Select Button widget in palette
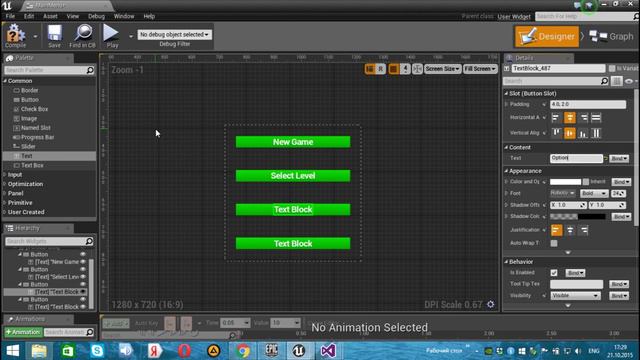The height and width of the screenshot is (360, 640). click(29, 100)
